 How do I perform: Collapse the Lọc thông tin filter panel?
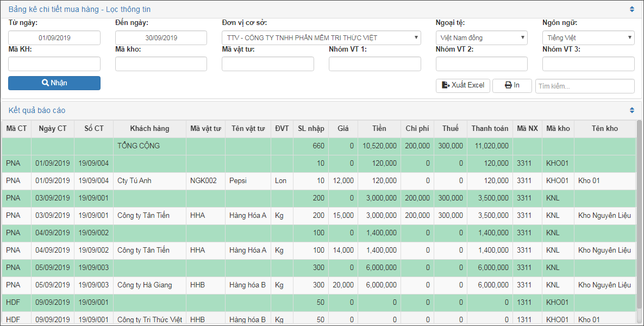[x=632, y=9]
